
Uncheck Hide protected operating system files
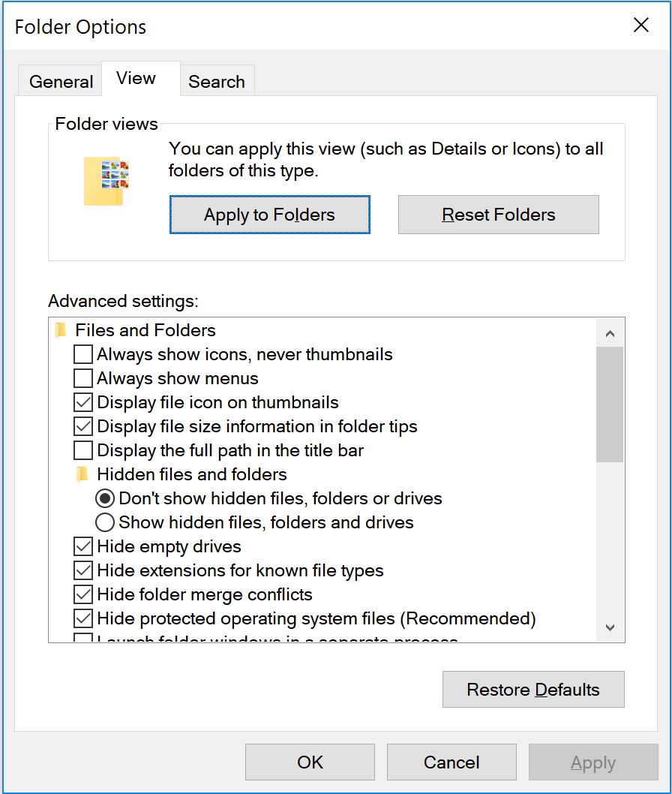click(x=83, y=619)
